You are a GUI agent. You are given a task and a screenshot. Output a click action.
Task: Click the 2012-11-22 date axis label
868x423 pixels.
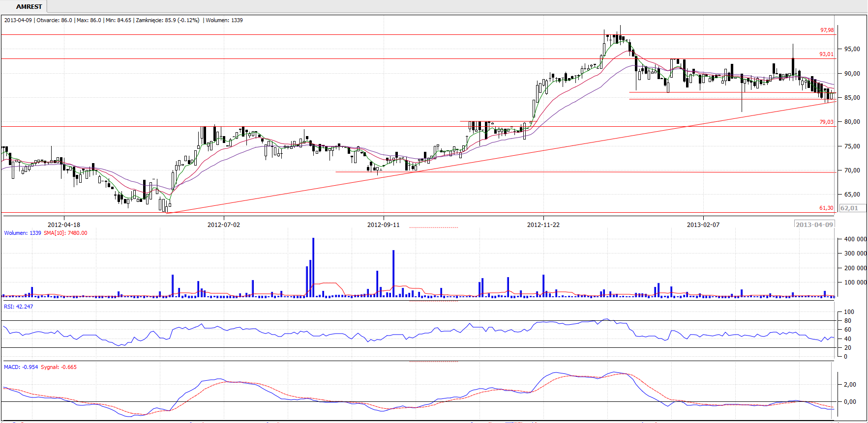(x=543, y=225)
